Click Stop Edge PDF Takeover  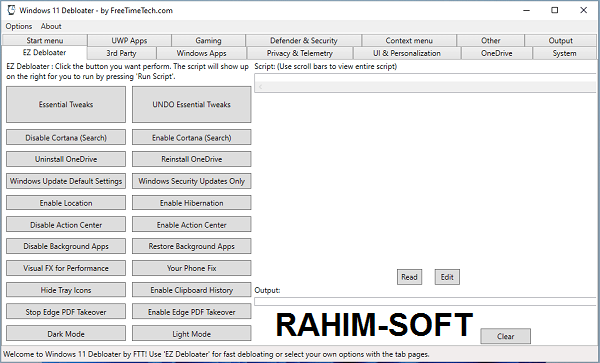point(66,312)
